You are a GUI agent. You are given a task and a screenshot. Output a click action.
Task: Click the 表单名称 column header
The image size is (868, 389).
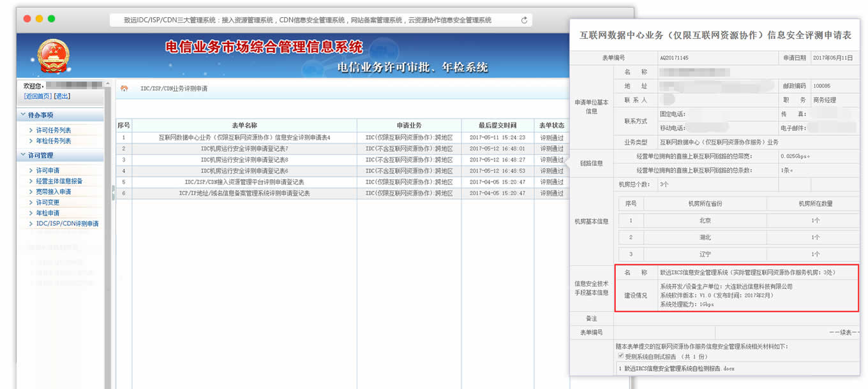pos(244,126)
